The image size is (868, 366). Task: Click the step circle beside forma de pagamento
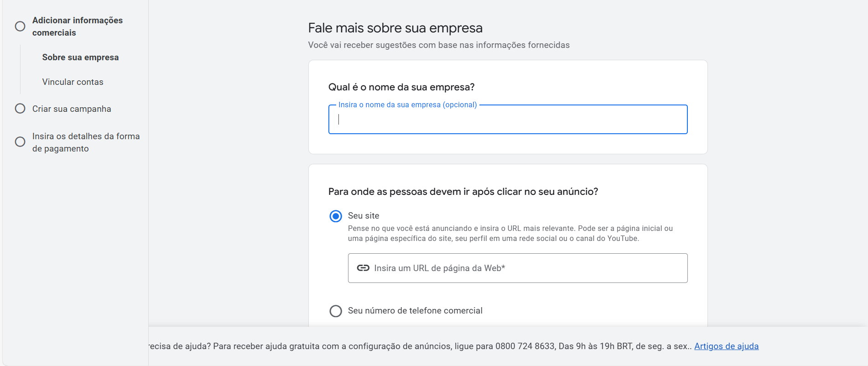pos(20,142)
